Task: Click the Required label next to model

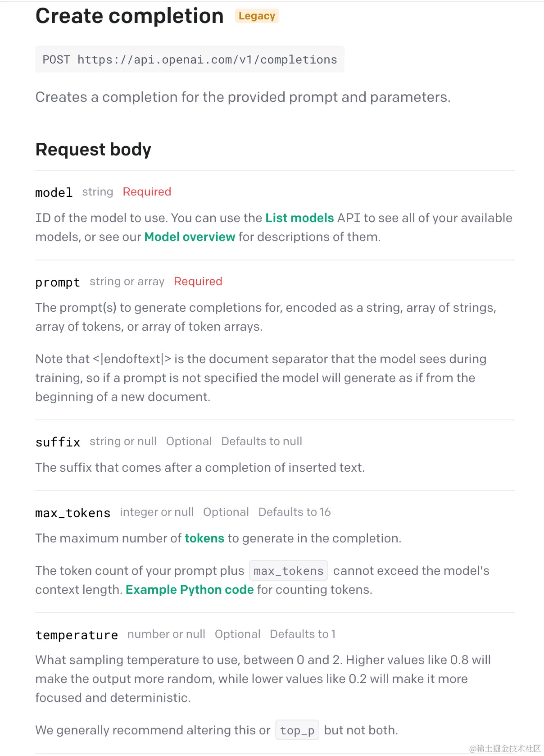Action: (x=147, y=192)
